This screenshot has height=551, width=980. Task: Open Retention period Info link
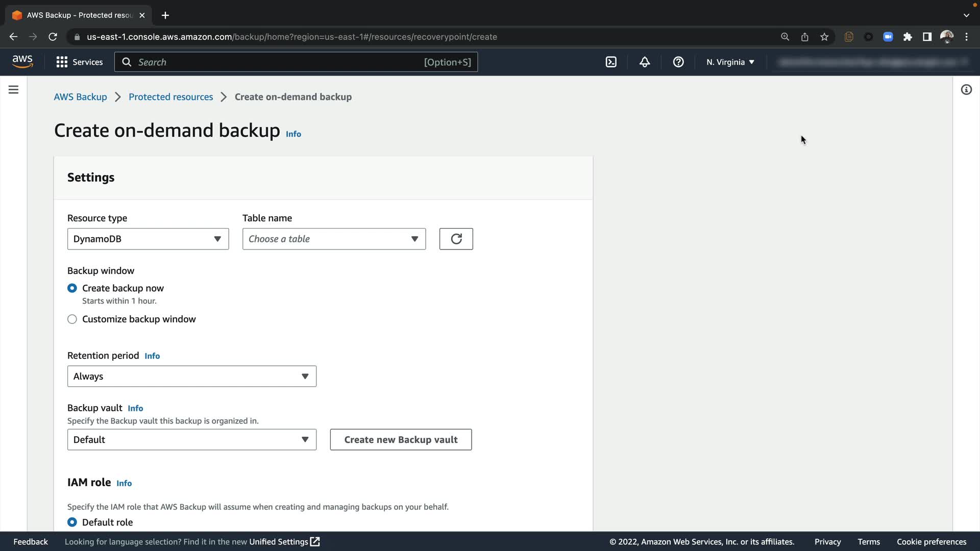(x=152, y=356)
